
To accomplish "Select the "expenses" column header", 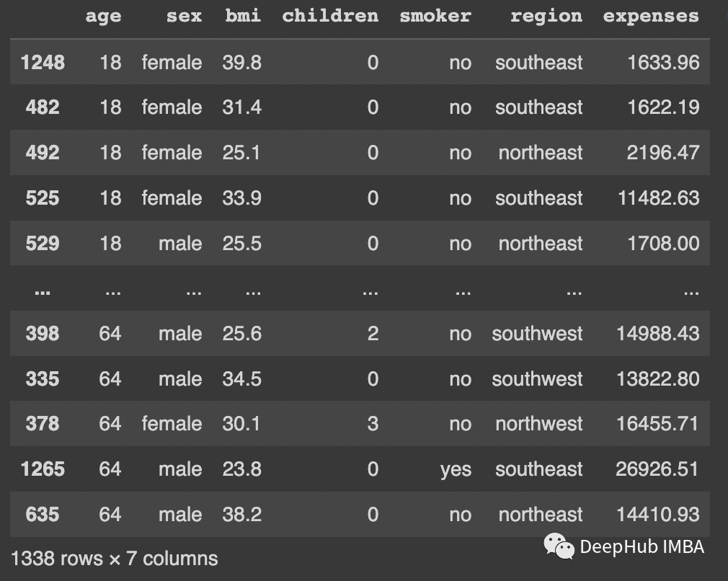I will 651,16.
